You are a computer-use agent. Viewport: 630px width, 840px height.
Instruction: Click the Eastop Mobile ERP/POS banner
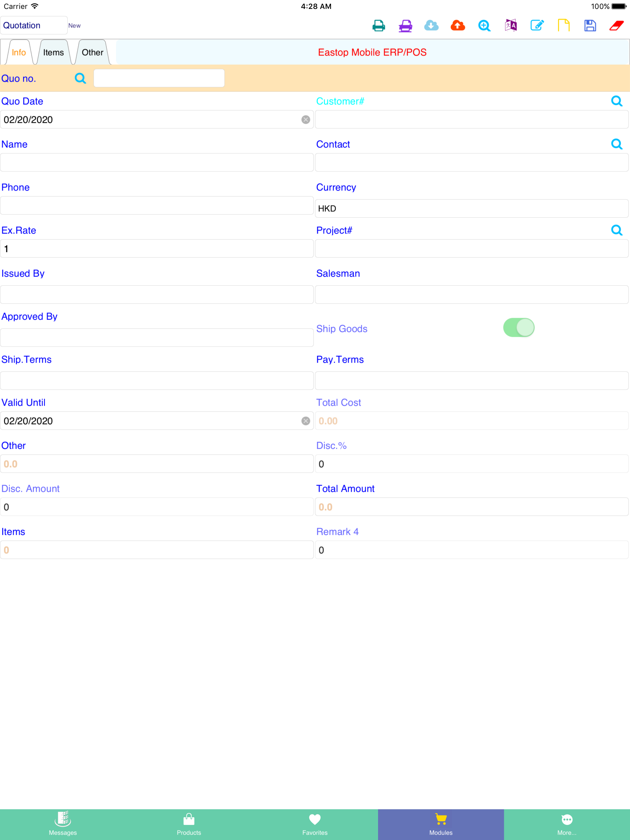(372, 52)
